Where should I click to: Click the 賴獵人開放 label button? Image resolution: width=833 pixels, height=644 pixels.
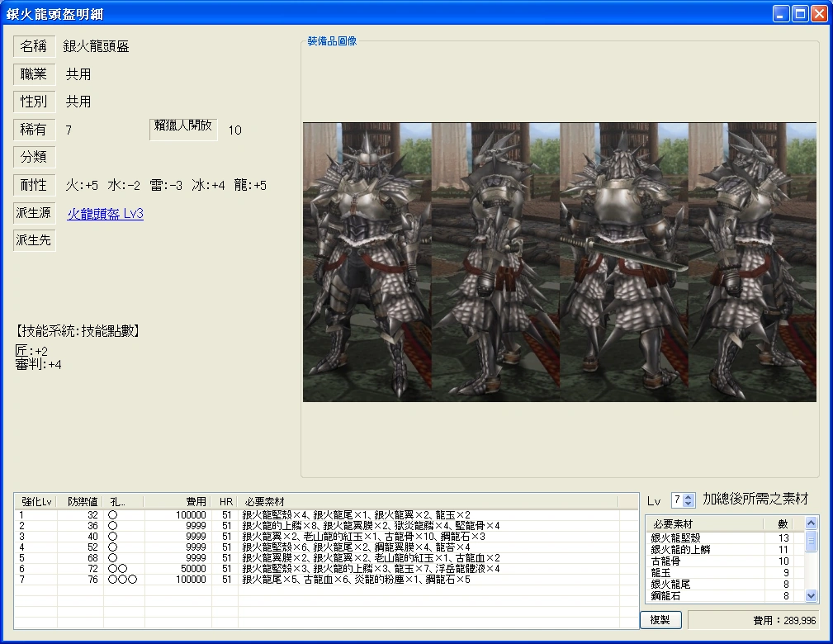tap(183, 129)
